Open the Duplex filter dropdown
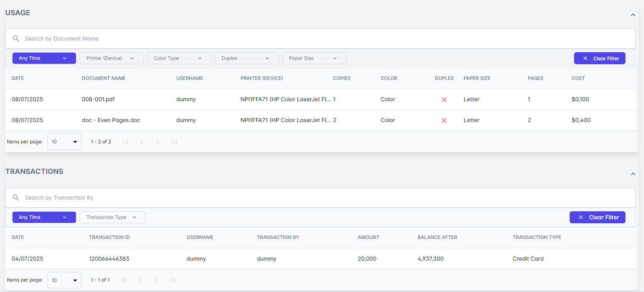Image resolution: width=644 pixels, height=292 pixels. click(246, 58)
